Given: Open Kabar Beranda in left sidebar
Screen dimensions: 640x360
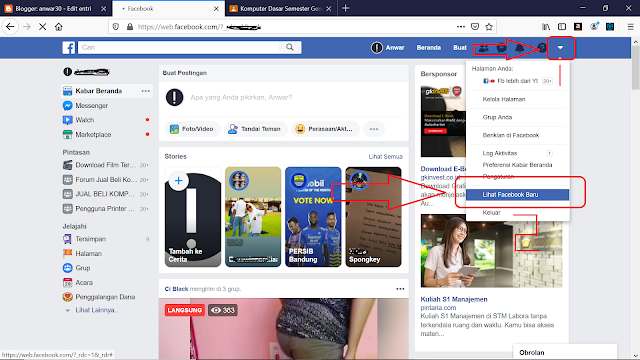Looking at the screenshot, I should [98, 91].
